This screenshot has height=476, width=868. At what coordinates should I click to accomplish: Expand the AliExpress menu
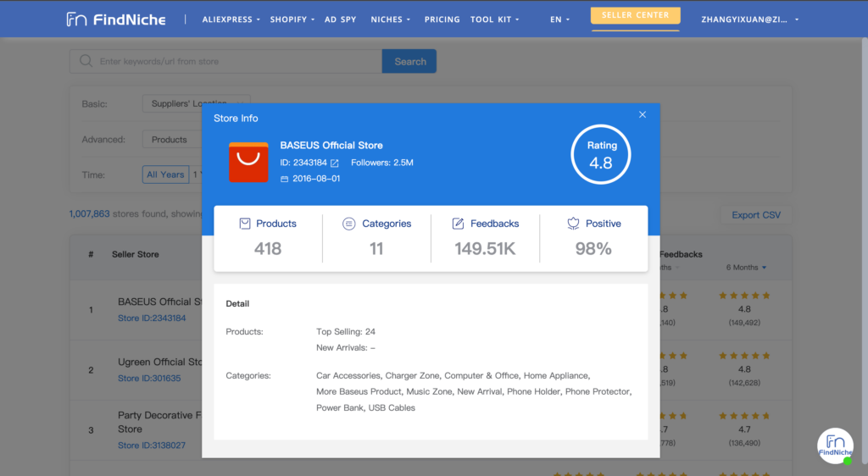point(231,19)
